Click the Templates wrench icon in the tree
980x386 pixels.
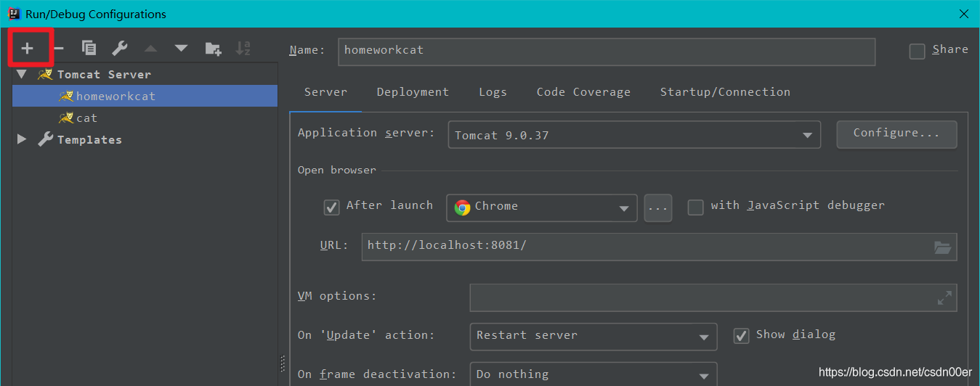(45, 139)
